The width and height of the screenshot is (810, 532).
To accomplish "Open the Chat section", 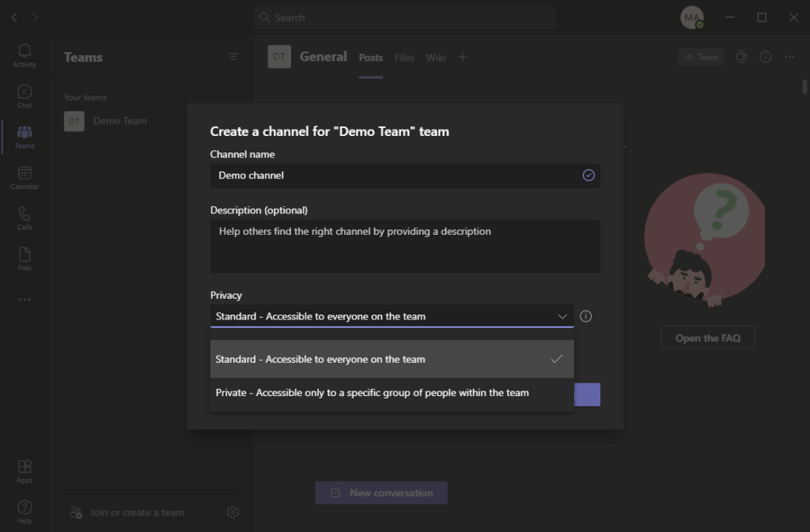I will point(25,96).
